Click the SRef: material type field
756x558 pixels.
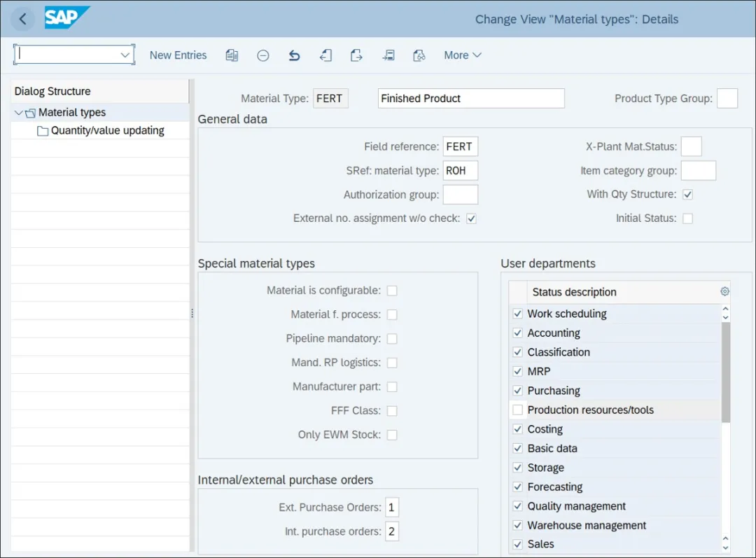461,171
